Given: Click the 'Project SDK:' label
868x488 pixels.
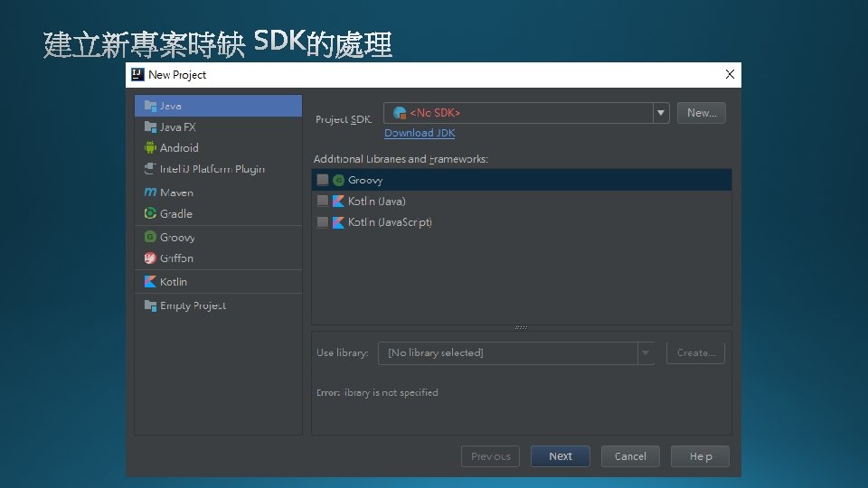Looking at the screenshot, I should (344, 119).
